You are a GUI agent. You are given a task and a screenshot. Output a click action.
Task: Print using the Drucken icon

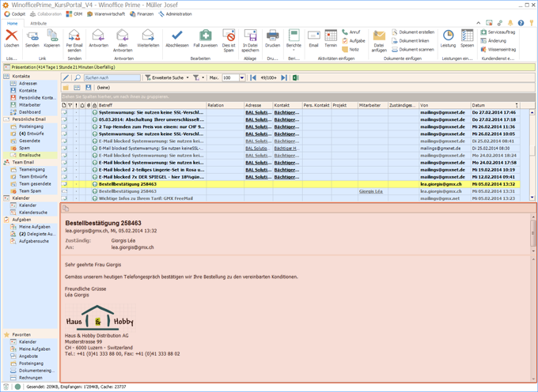point(272,36)
